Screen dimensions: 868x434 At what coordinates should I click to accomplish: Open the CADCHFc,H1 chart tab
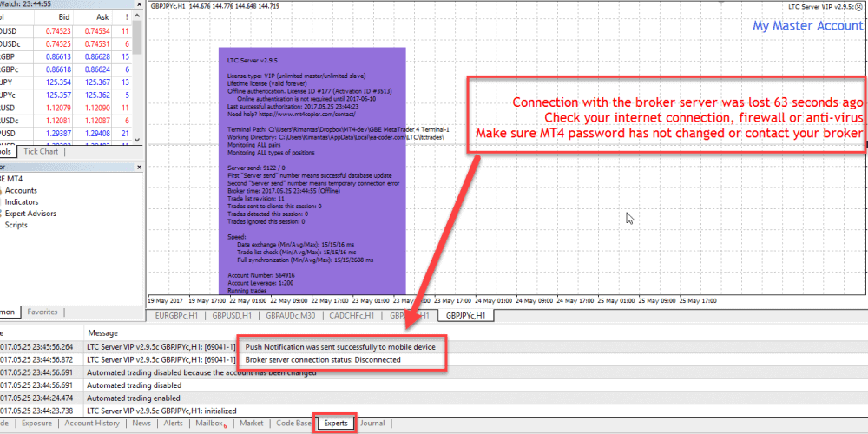[x=352, y=316]
